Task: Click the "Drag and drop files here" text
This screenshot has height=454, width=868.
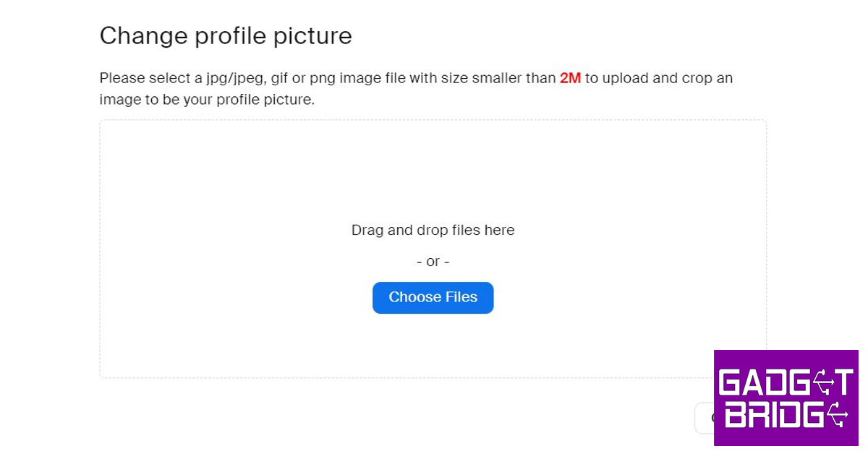Action: [433, 231]
